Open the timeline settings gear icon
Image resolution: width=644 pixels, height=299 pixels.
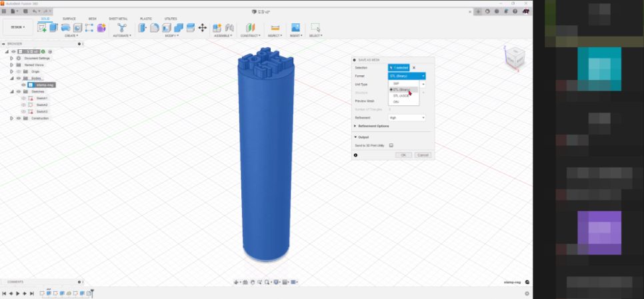coord(527,294)
